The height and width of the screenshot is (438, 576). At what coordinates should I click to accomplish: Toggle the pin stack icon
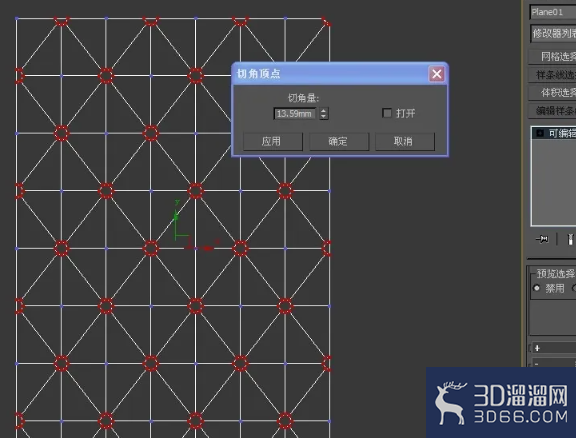coord(542,240)
